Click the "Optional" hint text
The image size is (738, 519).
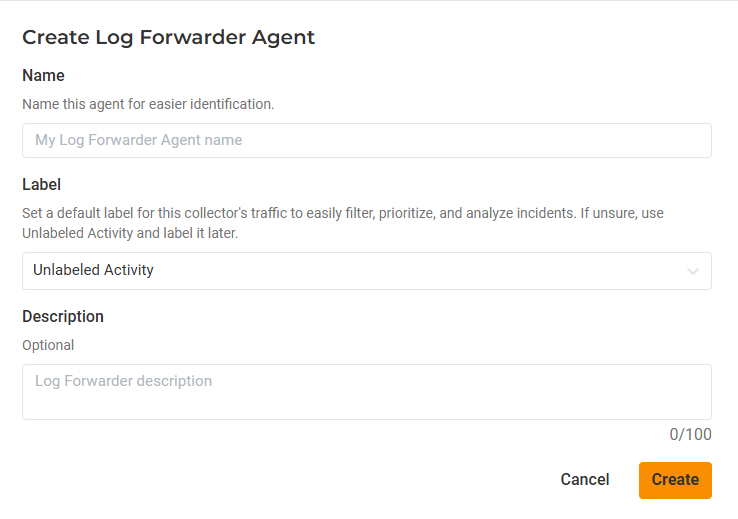tap(48, 345)
